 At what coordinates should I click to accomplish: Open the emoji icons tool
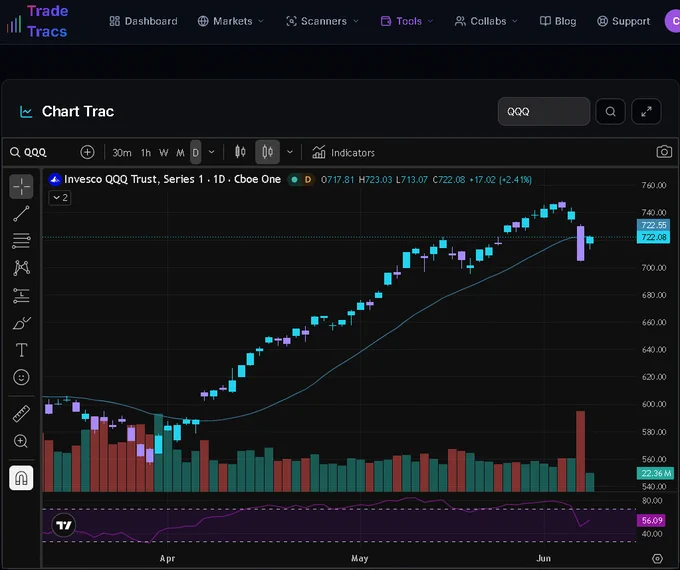click(21, 377)
